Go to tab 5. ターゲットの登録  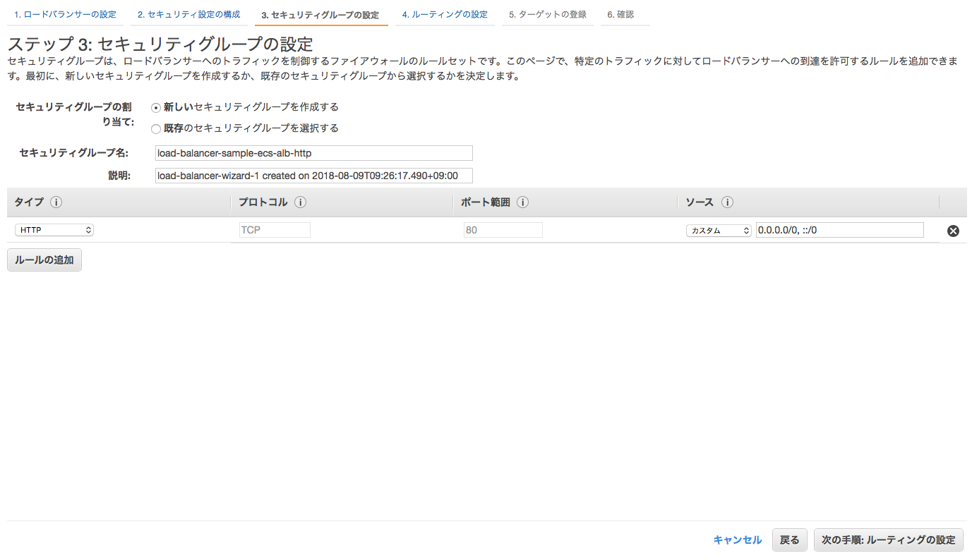click(548, 15)
